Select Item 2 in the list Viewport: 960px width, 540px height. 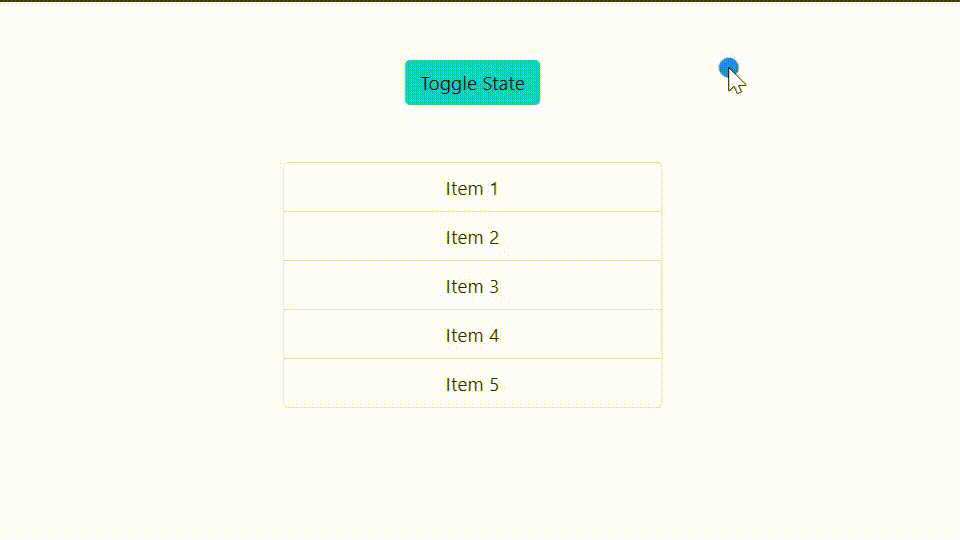click(x=472, y=236)
